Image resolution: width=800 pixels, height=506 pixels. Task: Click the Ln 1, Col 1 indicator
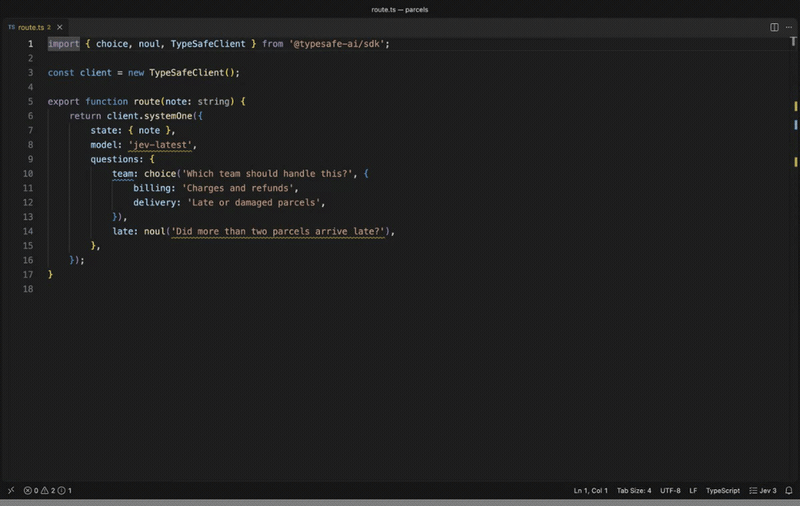click(x=590, y=490)
